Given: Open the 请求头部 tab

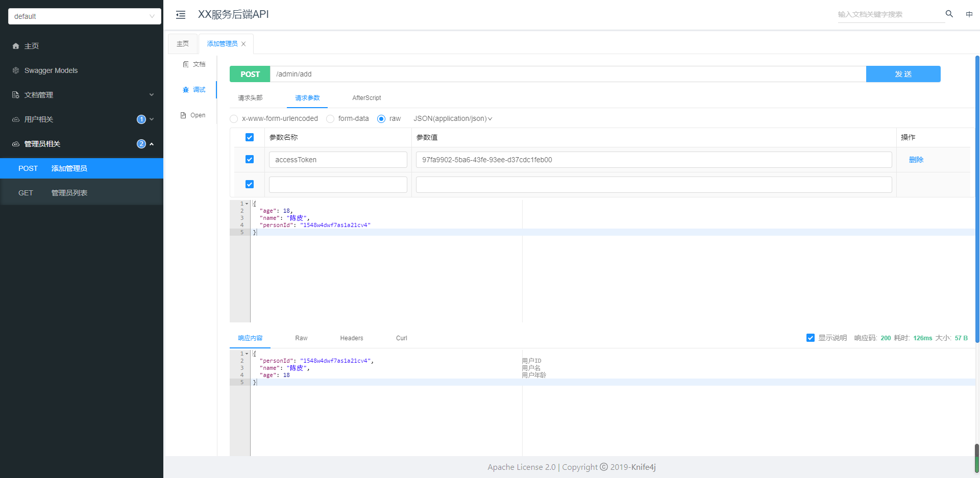Looking at the screenshot, I should [250, 98].
